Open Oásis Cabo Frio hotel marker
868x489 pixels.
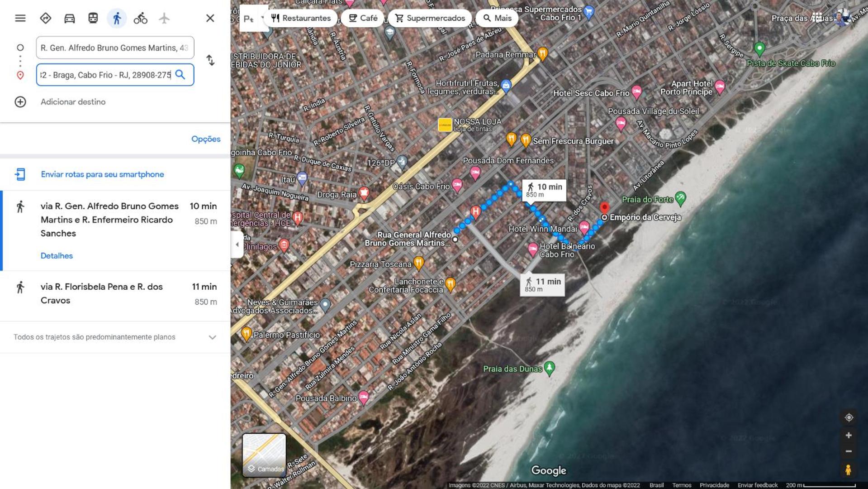pyautogui.click(x=457, y=185)
